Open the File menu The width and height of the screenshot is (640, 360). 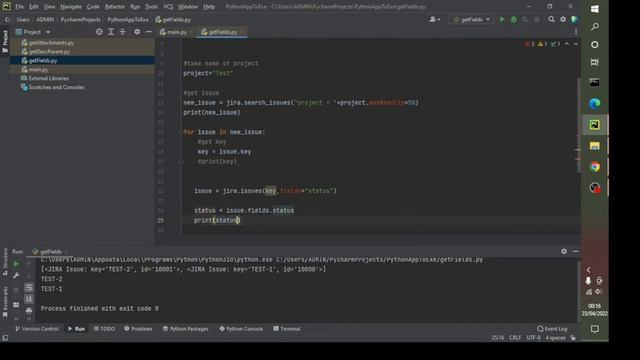(20, 7)
